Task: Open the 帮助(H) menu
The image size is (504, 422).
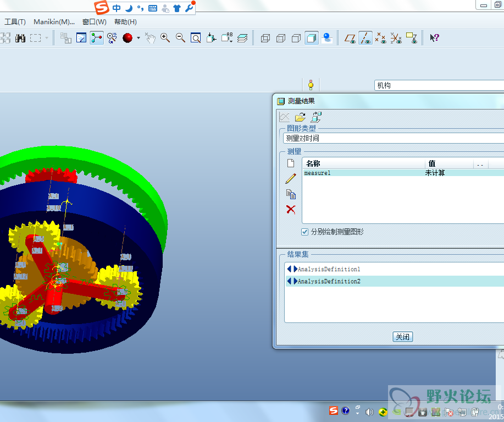Action: coord(125,22)
